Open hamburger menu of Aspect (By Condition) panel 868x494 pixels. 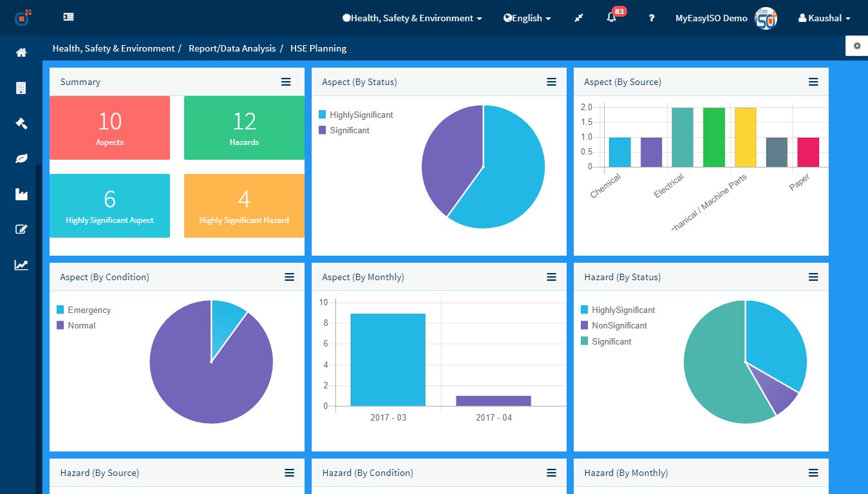click(290, 277)
